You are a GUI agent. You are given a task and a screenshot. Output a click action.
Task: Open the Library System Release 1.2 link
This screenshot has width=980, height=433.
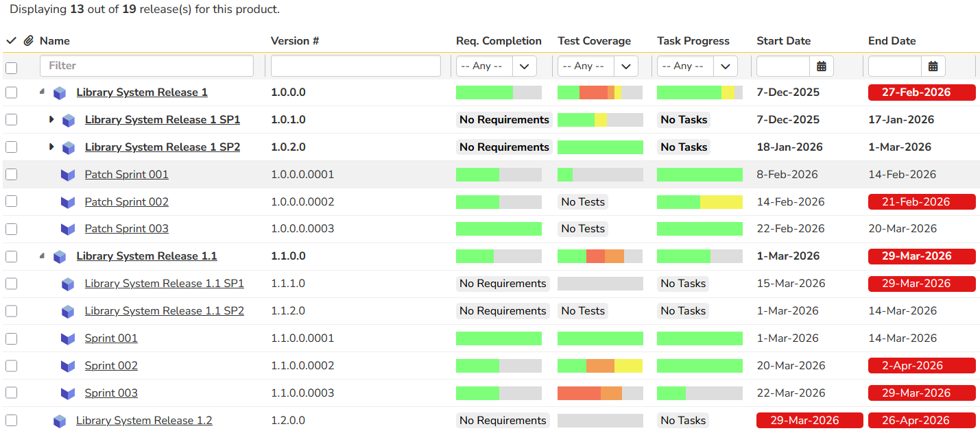pyautogui.click(x=144, y=421)
